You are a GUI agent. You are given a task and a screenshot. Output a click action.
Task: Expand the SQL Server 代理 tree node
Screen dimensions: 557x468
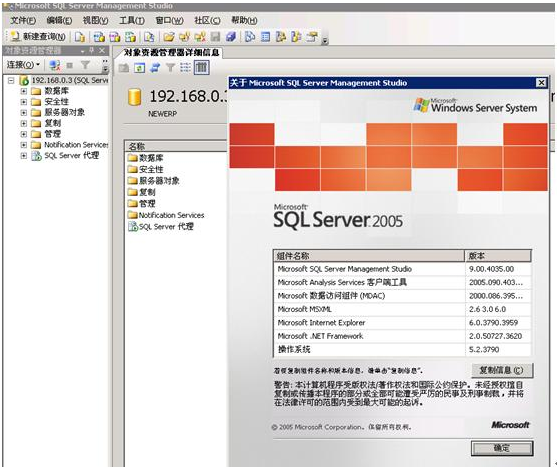pos(23,155)
